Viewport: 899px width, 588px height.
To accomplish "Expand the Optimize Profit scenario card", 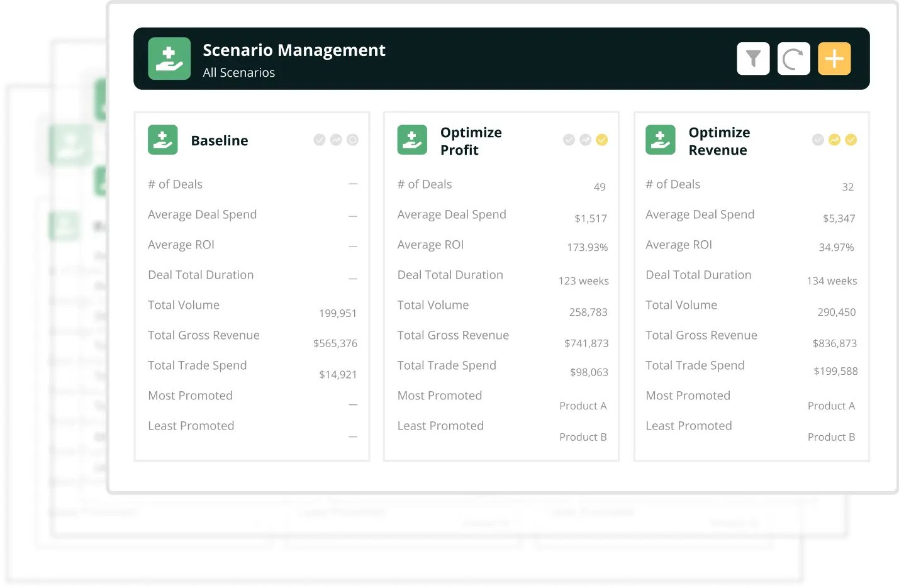I will pos(501,286).
